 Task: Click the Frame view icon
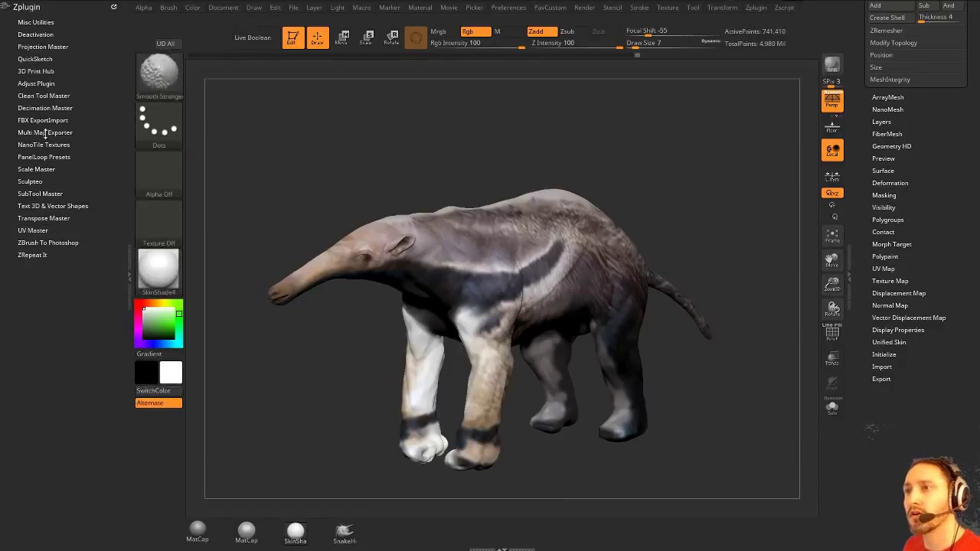(x=832, y=235)
